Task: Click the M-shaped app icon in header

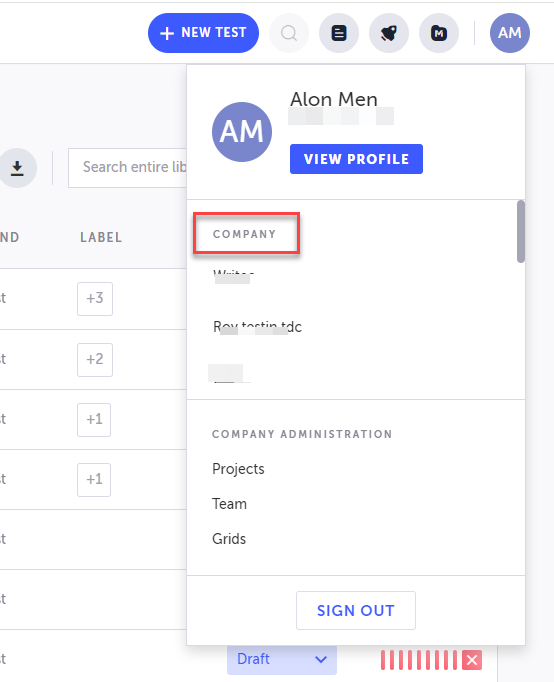Action: coord(439,33)
